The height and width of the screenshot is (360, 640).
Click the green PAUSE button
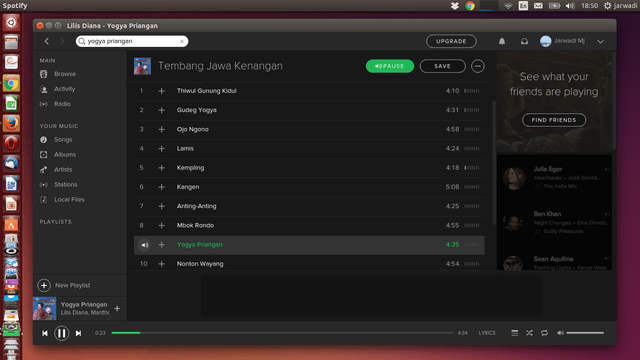click(390, 66)
